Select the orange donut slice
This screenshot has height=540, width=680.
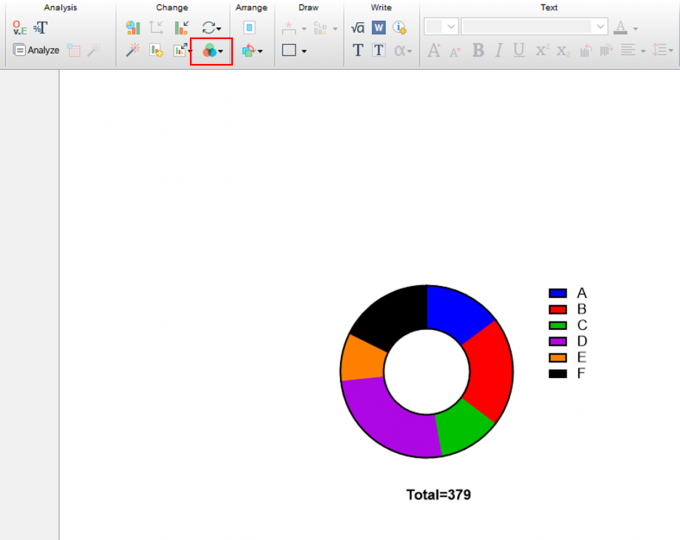tap(363, 360)
